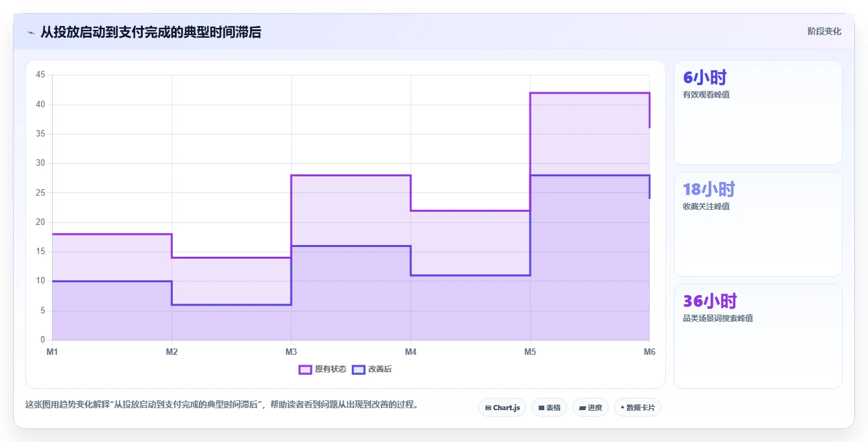The width and height of the screenshot is (868, 442).
Task: Toggle the 原有状态 legend swatch
Action: coord(305,369)
